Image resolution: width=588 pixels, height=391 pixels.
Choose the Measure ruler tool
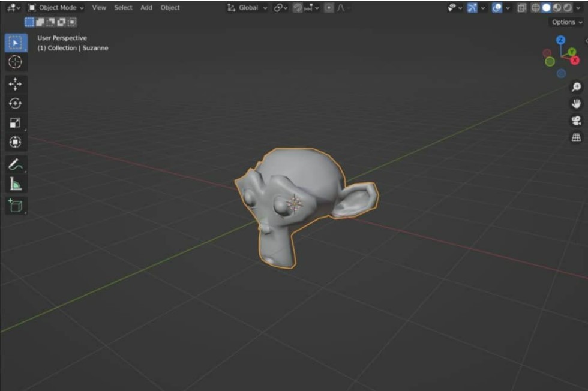pyautogui.click(x=16, y=184)
